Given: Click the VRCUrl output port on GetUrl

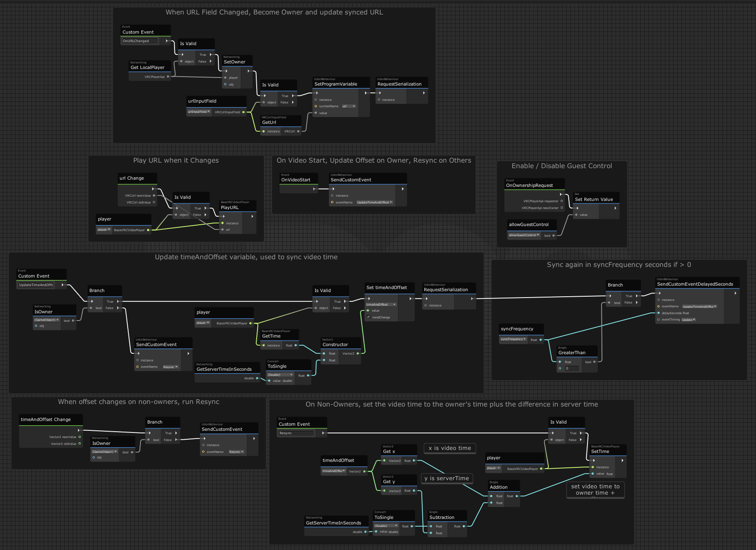Looking at the screenshot, I should pos(298,131).
